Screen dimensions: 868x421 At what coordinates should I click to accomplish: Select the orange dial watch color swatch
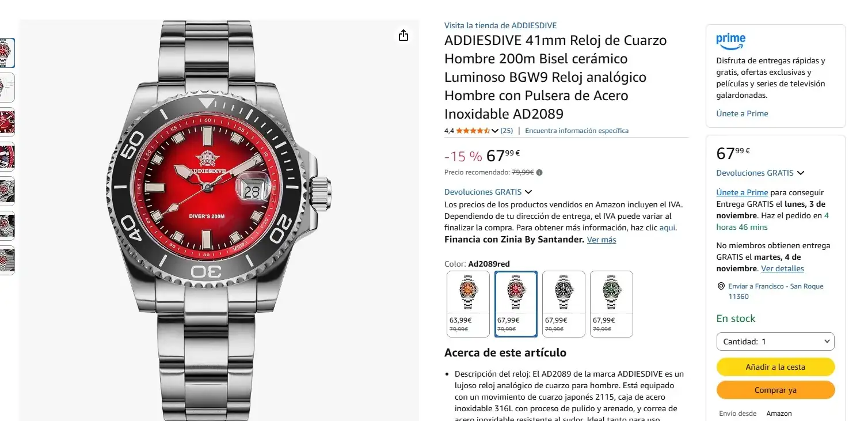pyautogui.click(x=467, y=304)
